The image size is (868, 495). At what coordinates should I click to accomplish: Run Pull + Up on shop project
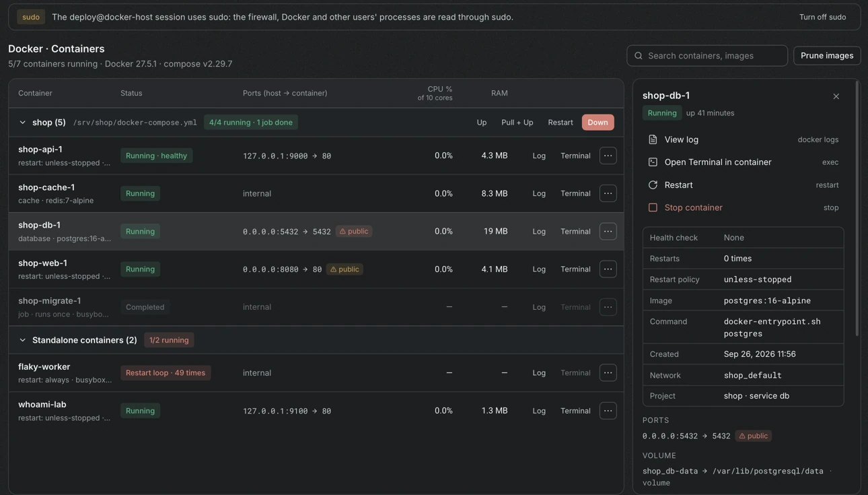click(517, 123)
